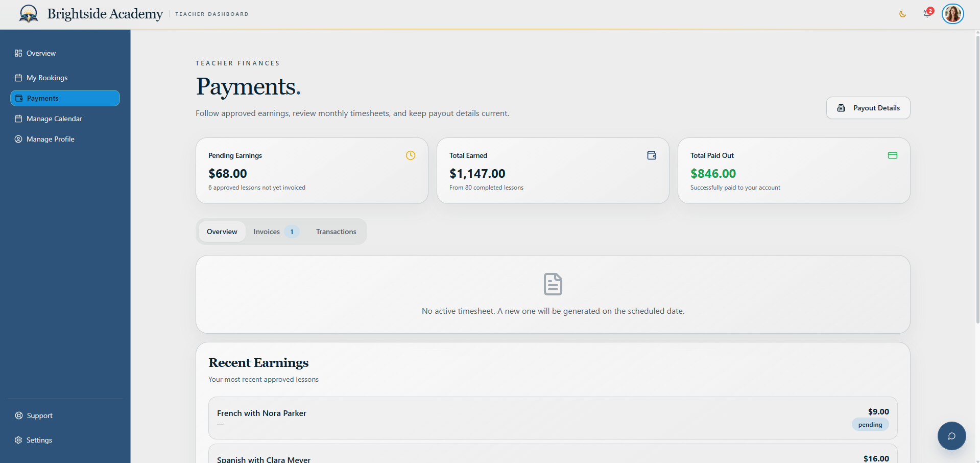The width and height of the screenshot is (980, 463).
Task: Click the Manage Calendar icon
Action: (x=18, y=119)
